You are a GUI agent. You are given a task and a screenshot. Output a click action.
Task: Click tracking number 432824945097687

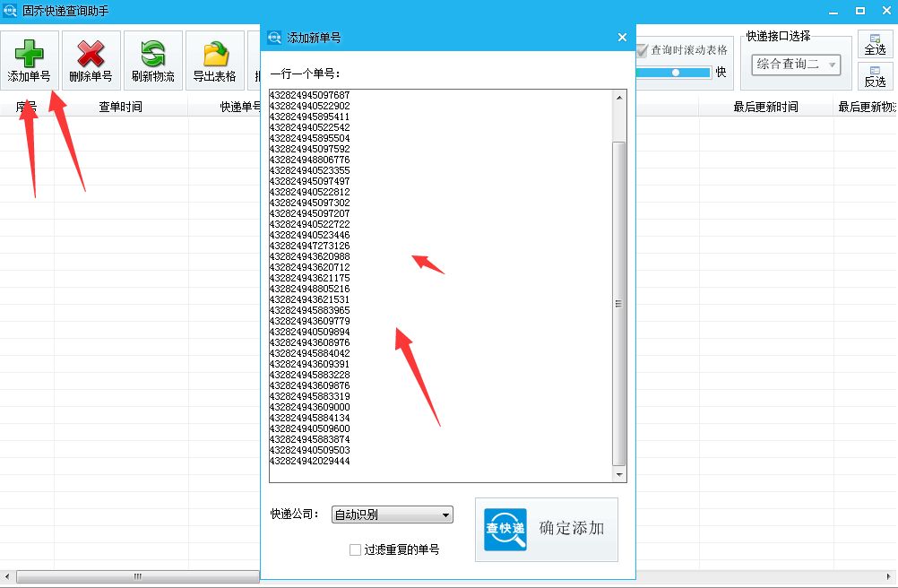[x=310, y=95]
